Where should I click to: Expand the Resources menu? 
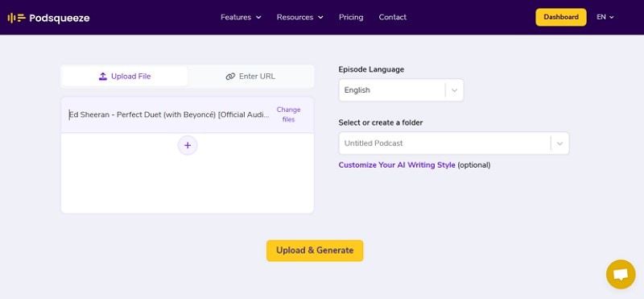pyautogui.click(x=299, y=17)
